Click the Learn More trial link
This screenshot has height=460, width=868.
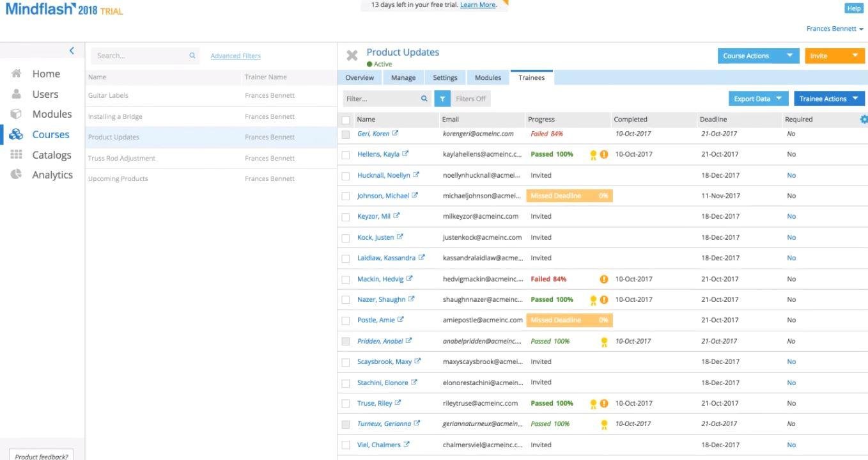[477, 4]
